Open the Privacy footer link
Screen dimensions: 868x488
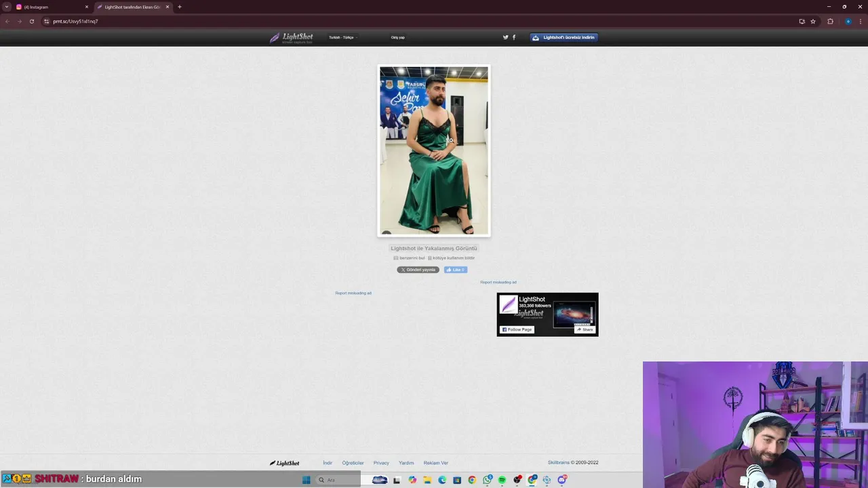(381, 463)
